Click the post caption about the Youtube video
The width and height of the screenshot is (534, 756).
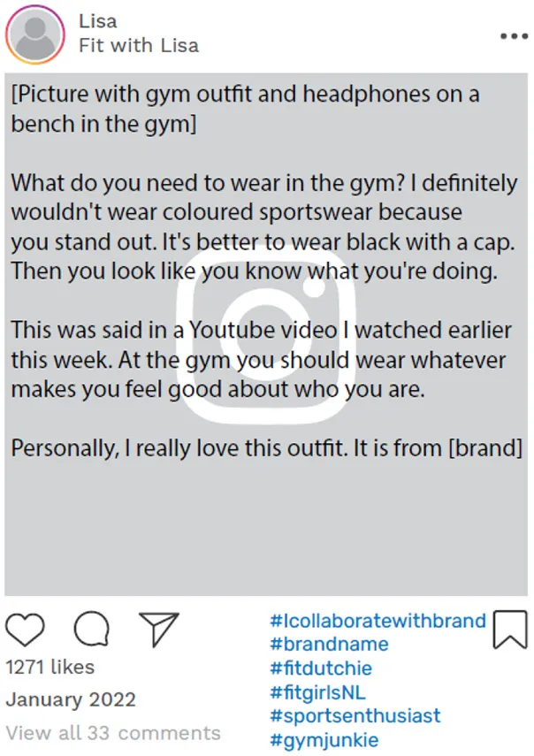258,360
